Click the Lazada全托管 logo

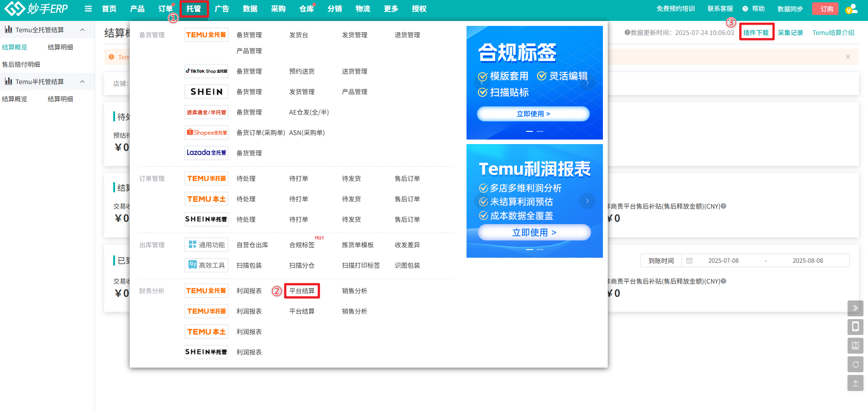coord(206,153)
